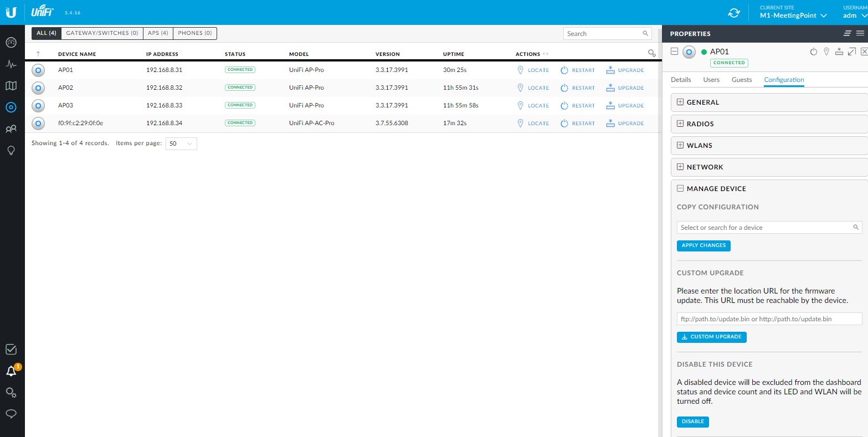Click the CUSTOM UPGRADE button

tap(712, 337)
